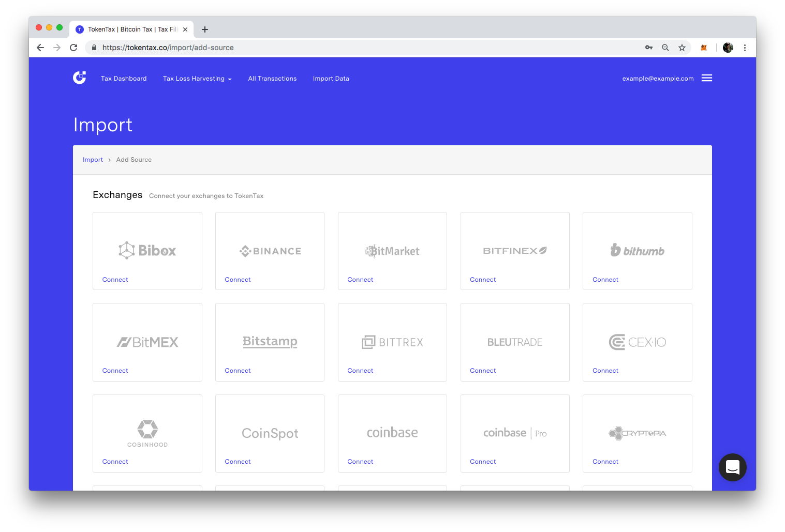Bookmark this page with the star
785x532 pixels.
click(x=682, y=48)
